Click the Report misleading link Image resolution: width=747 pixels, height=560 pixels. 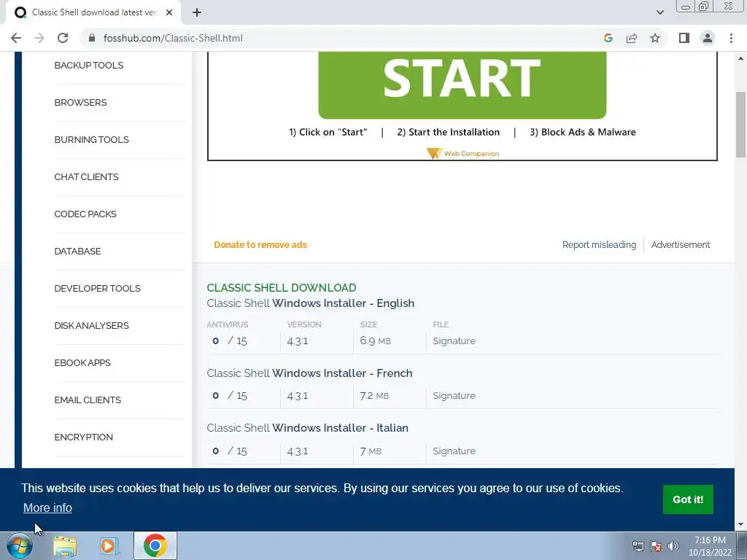point(599,245)
